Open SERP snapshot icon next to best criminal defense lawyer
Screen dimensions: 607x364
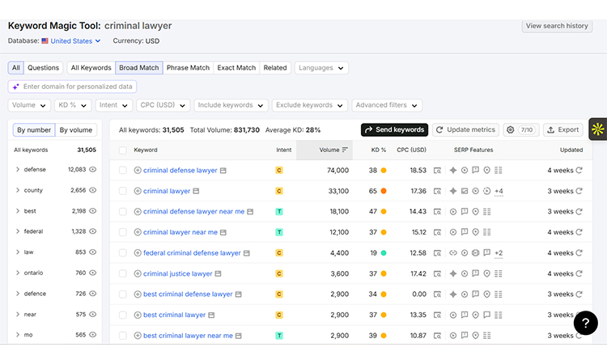(239, 294)
